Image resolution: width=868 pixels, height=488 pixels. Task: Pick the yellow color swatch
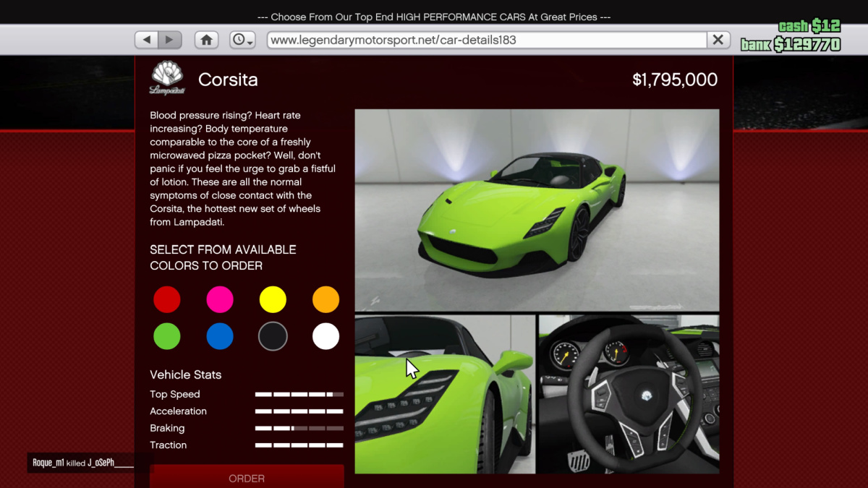[x=273, y=299]
